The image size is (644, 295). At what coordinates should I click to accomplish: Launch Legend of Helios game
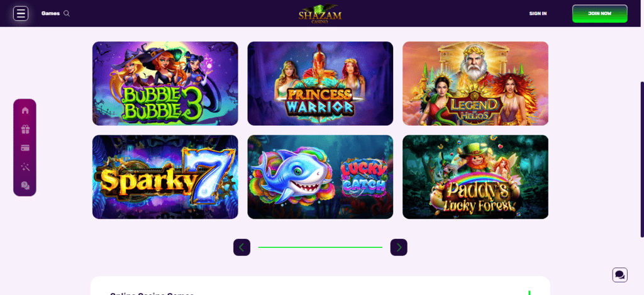(x=475, y=84)
